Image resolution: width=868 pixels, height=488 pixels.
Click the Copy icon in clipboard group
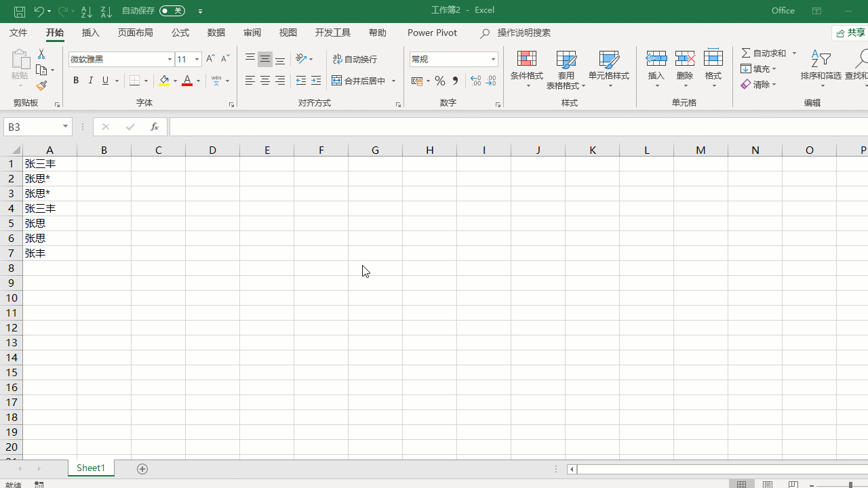tap(41, 70)
